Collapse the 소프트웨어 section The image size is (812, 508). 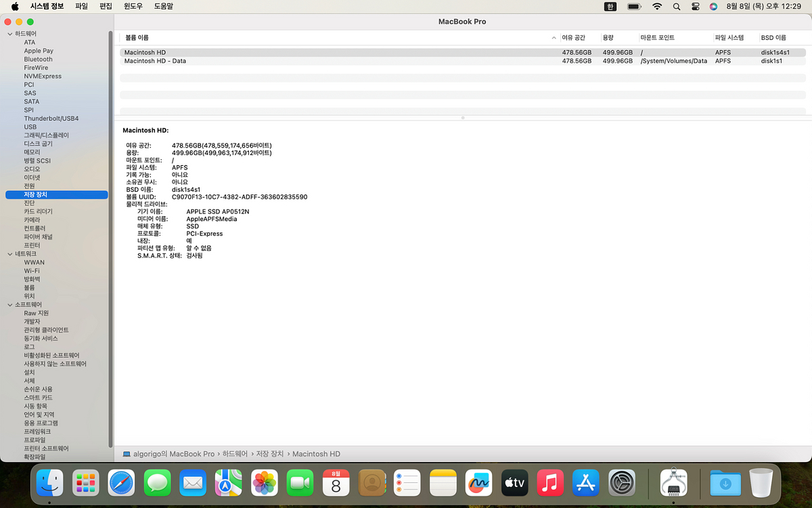click(9, 305)
